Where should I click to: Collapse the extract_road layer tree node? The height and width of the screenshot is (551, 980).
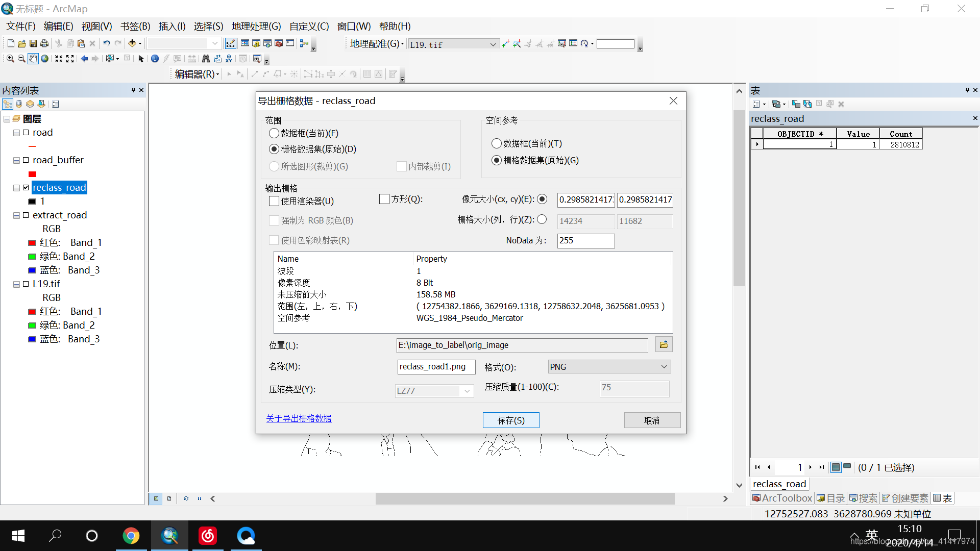pyautogui.click(x=16, y=215)
